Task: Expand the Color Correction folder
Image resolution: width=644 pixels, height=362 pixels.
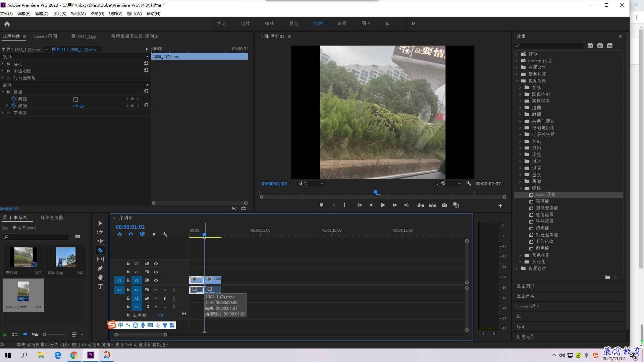Action: [x=521, y=255]
